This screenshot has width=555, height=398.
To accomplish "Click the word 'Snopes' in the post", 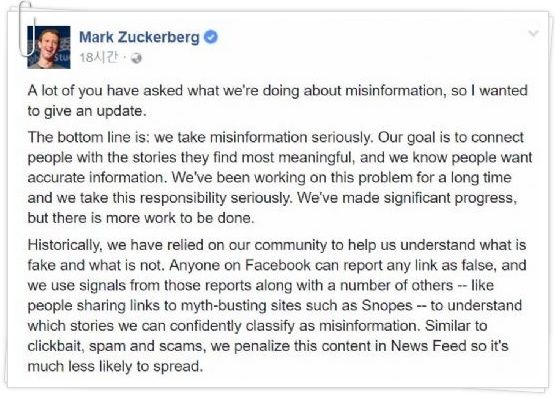I will pos(387,306).
